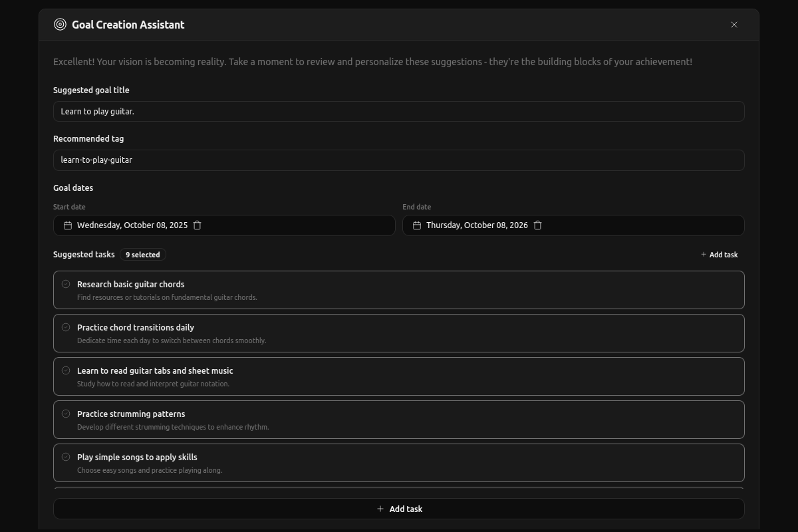
Task: Open the start date calendar icon
Action: tap(67, 225)
